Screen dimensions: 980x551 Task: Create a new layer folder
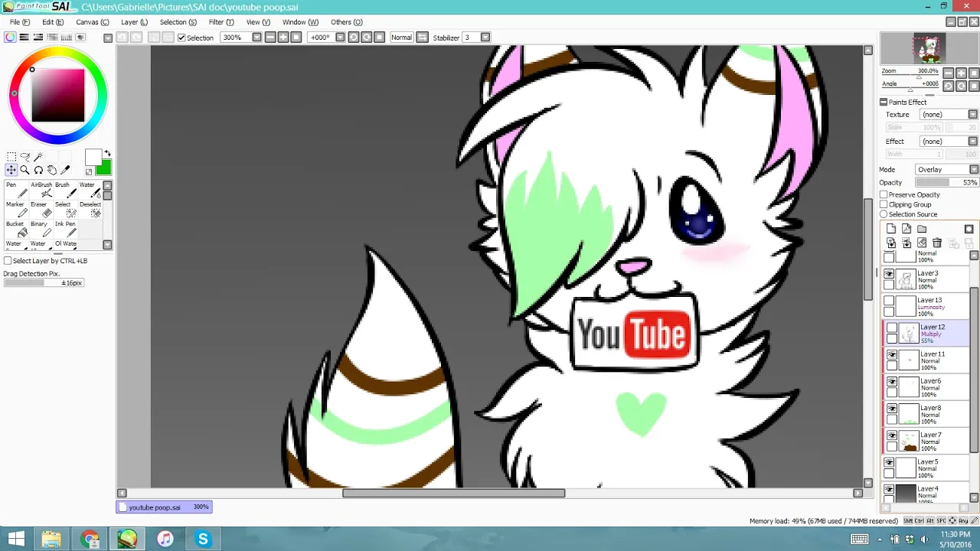tap(922, 229)
